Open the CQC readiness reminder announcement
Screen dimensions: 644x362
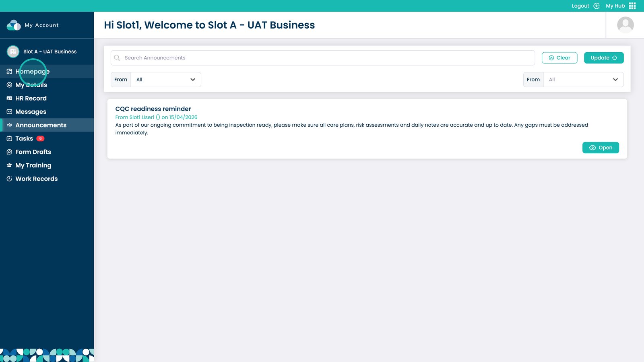pos(601,148)
